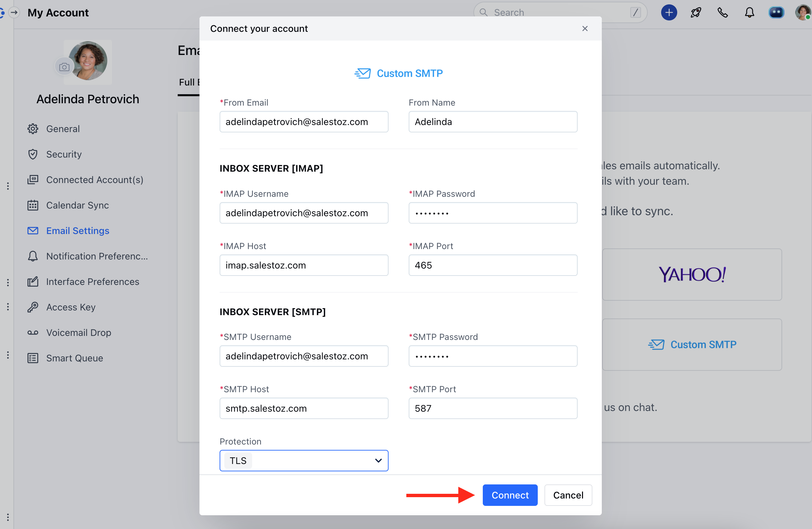812x529 pixels.
Task: Click the camera icon on profile photo
Action: 64,67
